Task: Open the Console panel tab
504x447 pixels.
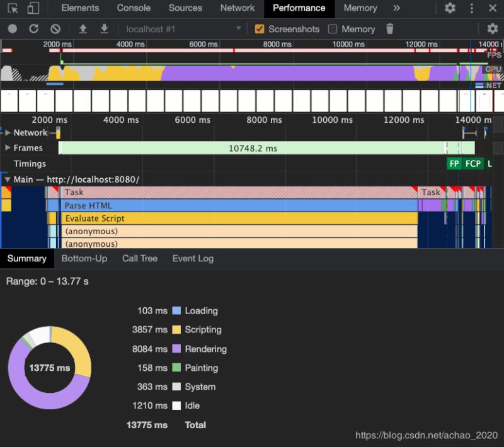Action: [134, 8]
